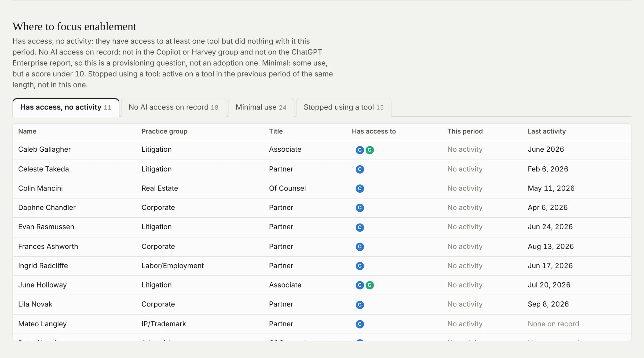Click the 'Sep 8, 2026' last activity date
644x358 pixels.
pyautogui.click(x=548, y=304)
